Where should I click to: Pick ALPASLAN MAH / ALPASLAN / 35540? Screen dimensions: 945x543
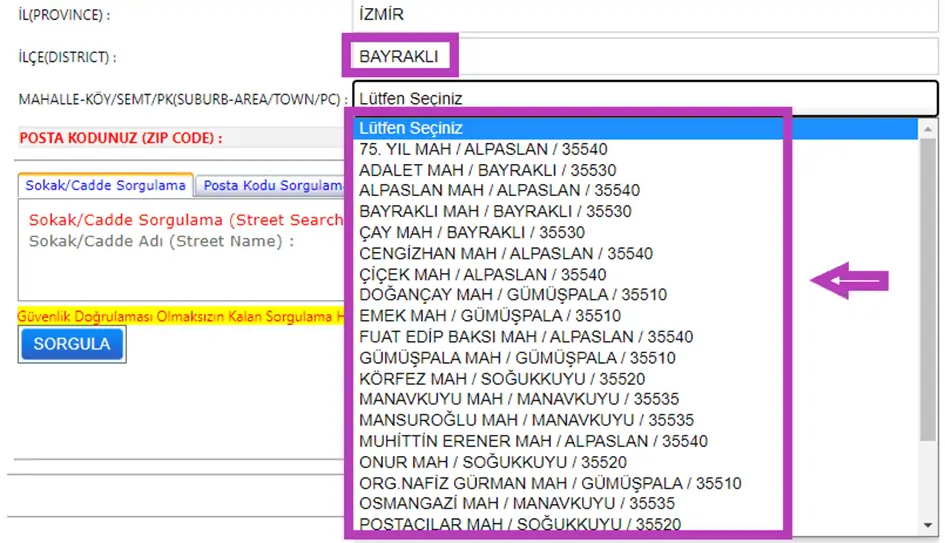coord(499,190)
